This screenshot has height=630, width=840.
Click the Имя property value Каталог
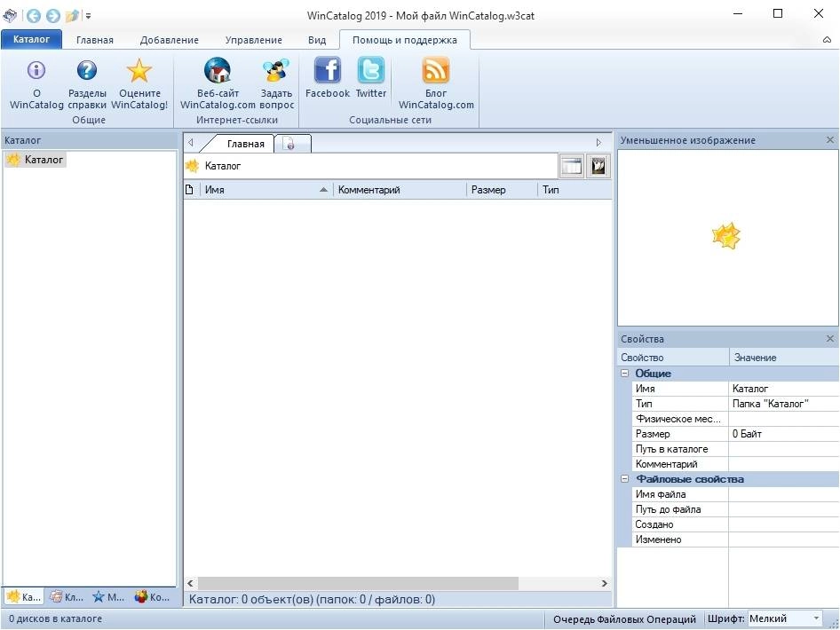pyautogui.click(x=783, y=389)
